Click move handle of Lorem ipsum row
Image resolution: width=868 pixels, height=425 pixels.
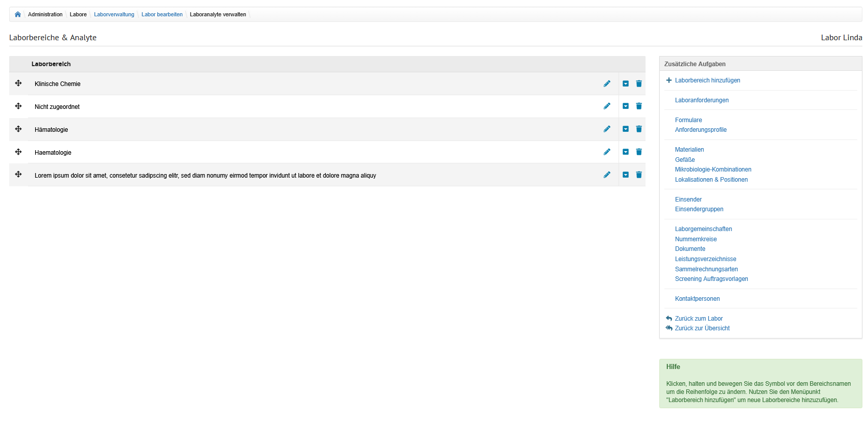(x=18, y=175)
